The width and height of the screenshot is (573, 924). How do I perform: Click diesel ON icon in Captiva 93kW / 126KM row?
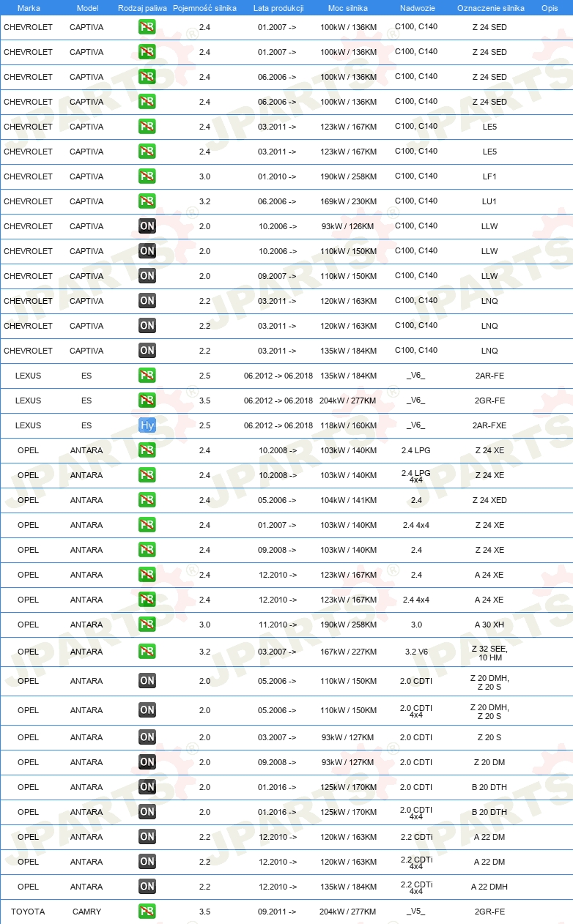147,226
